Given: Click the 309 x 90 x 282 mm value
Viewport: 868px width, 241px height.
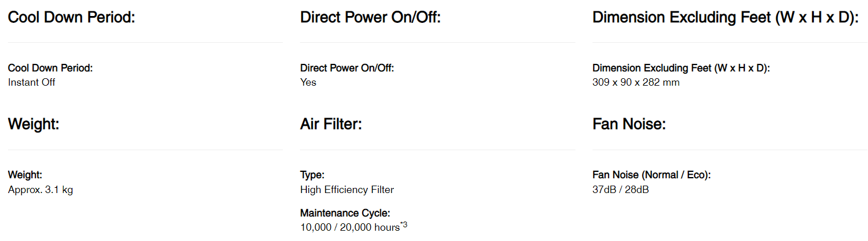Looking at the screenshot, I should [x=636, y=82].
